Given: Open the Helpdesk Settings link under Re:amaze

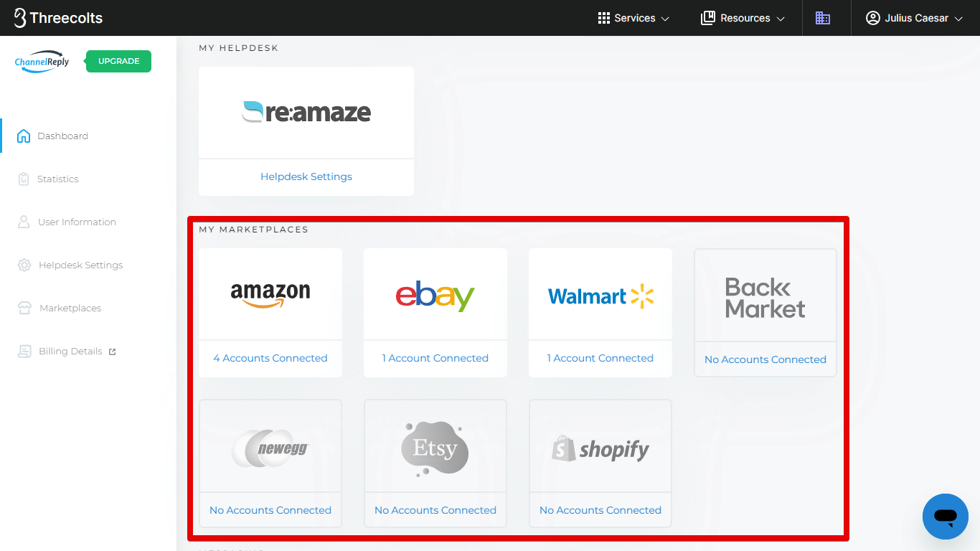Looking at the screenshot, I should [x=306, y=176].
